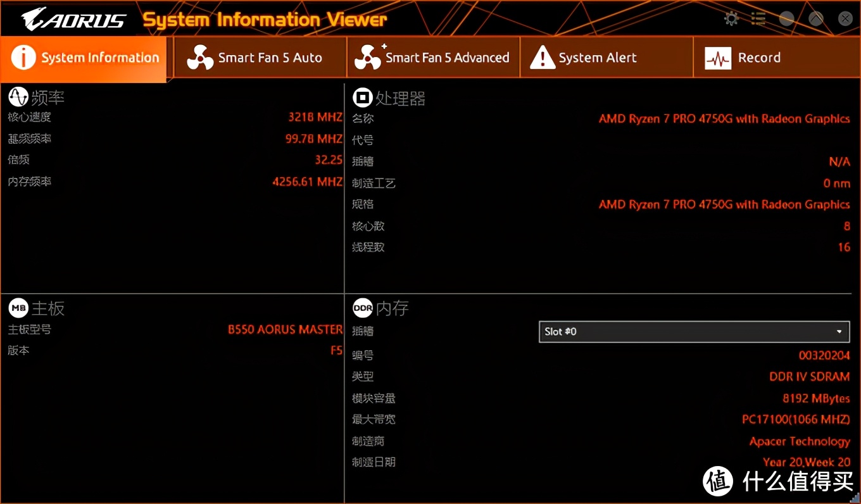The width and height of the screenshot is (861, 504).
Task: Click the memory frequency value 4256.61 MHZ
Action: point(308,182)
